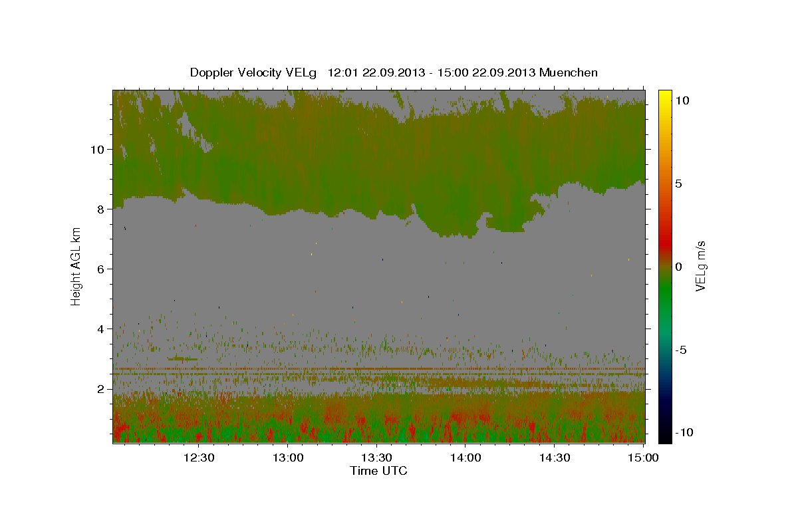This screenshot has height=532, width=798.
Task: Click the colorbar value 0
Action: 680,267
